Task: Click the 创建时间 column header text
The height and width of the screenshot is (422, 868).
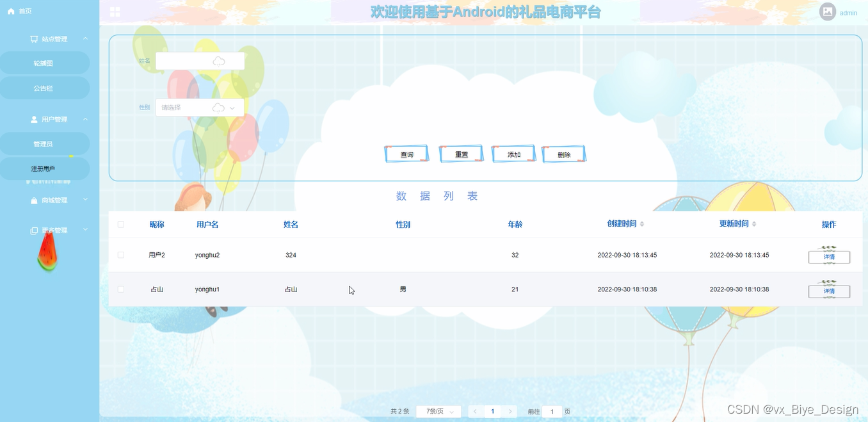Action: pos(622,223)
